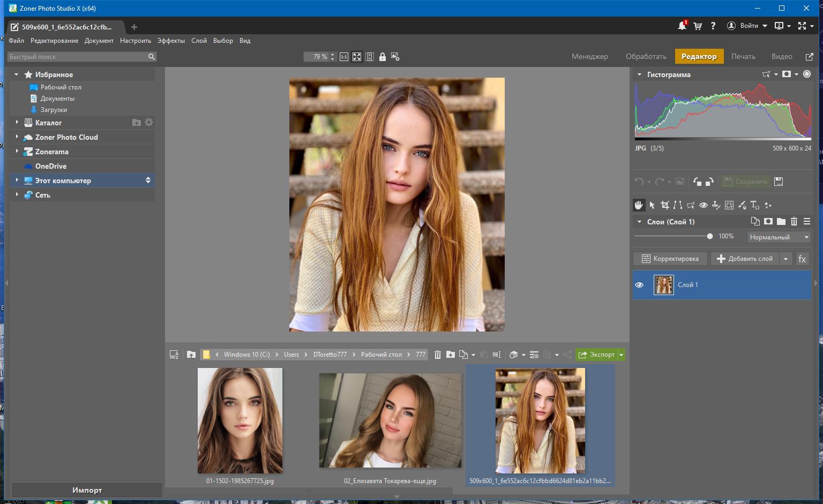This screenshot has width=823, height=504.
Task: Create a new folder in the filmstrip
Action: pyautogui.click(x=451, y=355)
